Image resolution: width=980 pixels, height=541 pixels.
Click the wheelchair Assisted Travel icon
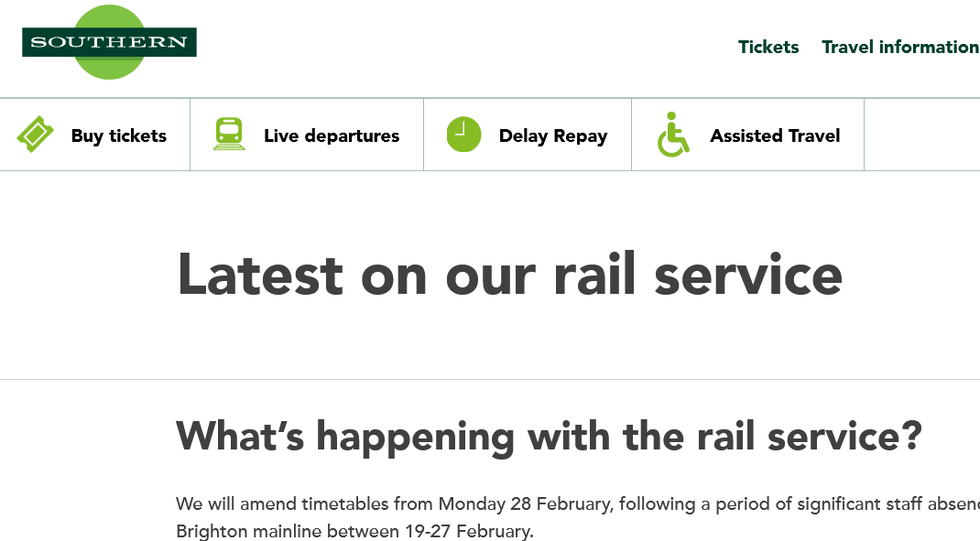coord(672,135)
